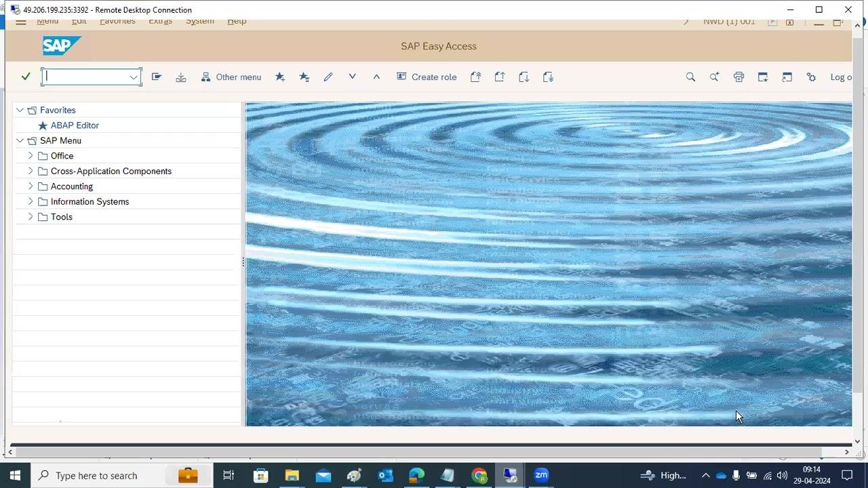Screen dimensions: 868x488
Task: Click Create role button
Action: point(427,77)
